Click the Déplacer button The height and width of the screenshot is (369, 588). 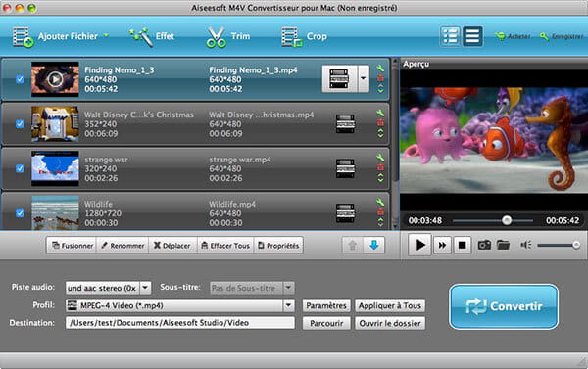[172, 246]
